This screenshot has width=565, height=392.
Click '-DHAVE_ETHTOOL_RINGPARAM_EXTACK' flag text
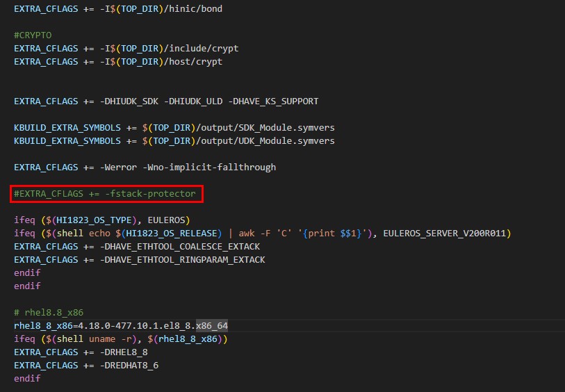[x=182, y=260]
